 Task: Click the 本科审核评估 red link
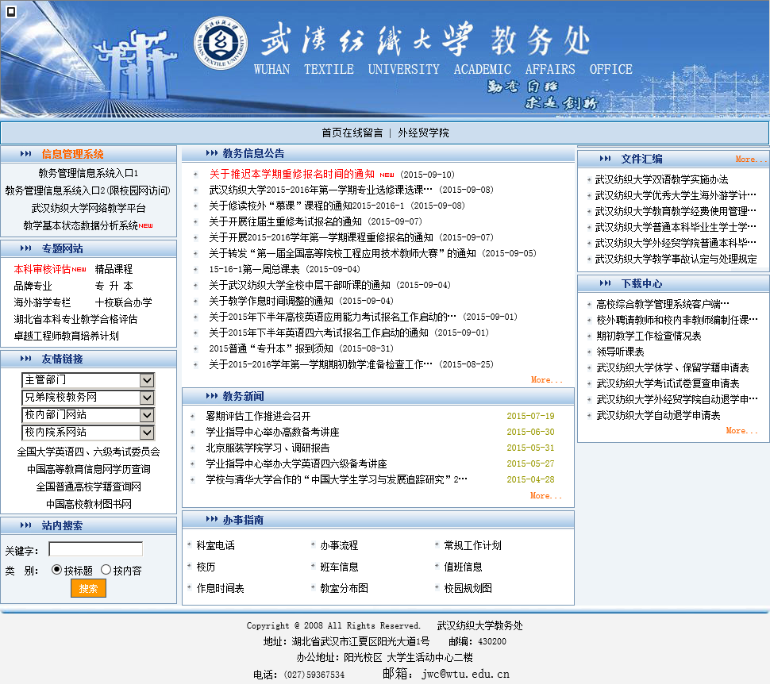42,269
